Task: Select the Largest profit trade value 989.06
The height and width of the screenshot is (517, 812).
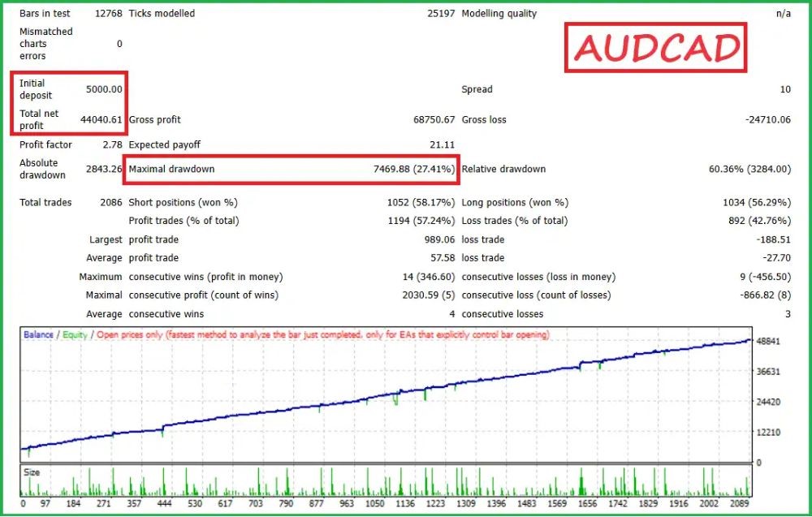Action: (439, 240)
